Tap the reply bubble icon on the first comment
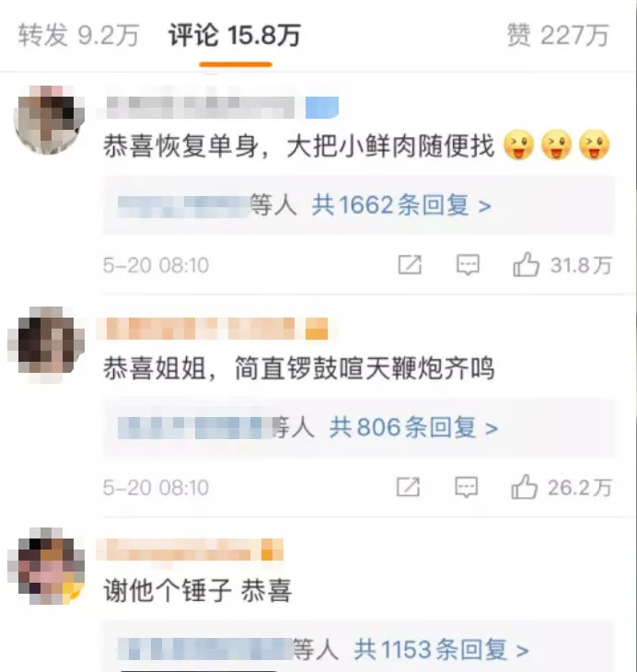This screenshot has width=637, height=672. 468,265
